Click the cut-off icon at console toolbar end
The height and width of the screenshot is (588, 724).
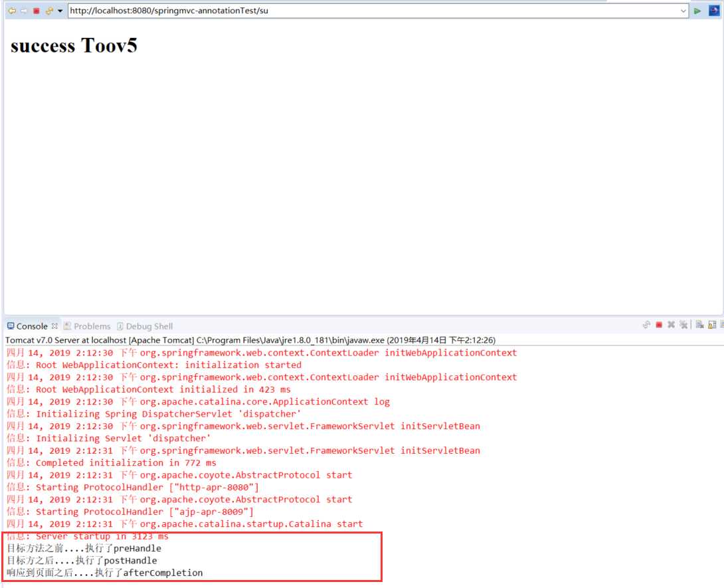(x=722, y=325)
